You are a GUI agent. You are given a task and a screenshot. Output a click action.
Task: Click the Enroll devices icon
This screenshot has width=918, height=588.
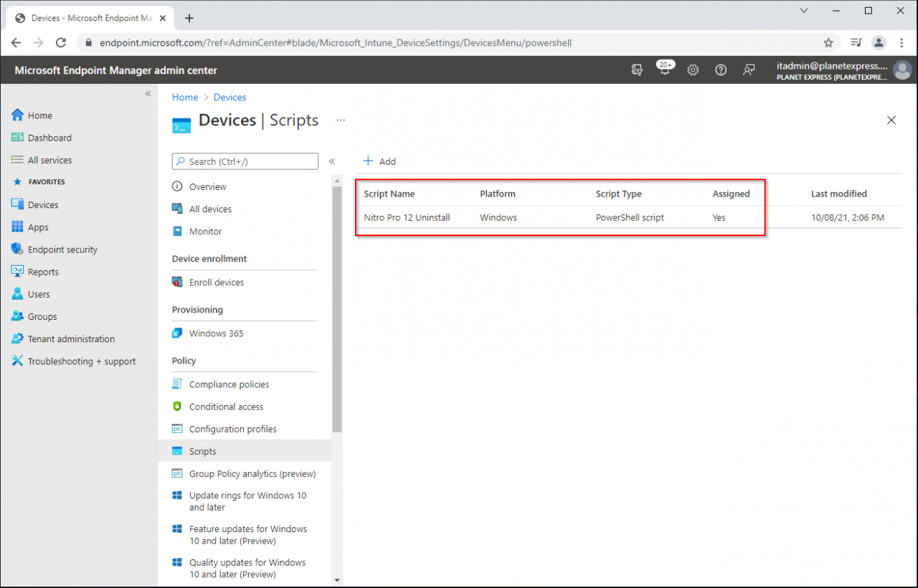click(177, 283)
